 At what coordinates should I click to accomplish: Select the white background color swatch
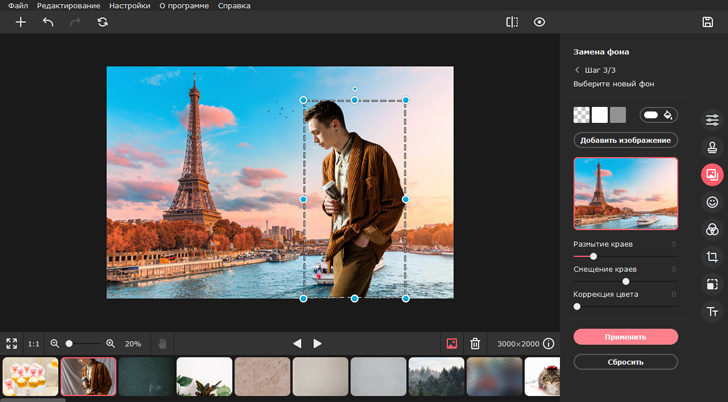pyautogui.click(x=600, y=115)
